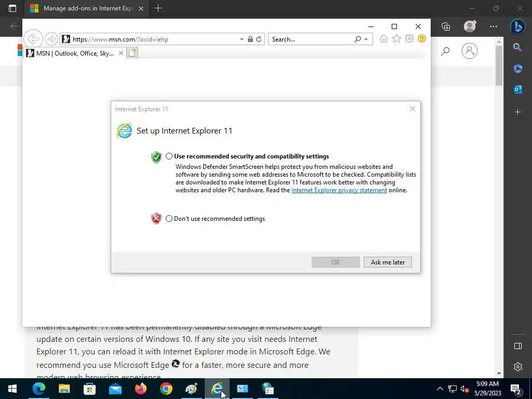Click the smiley feedback icon in IE

coord(422,38)
